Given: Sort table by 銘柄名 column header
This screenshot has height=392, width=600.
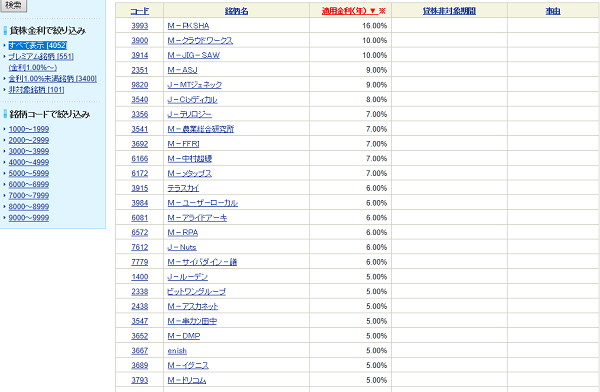Looking at the screenshot, I should tap(236, 11).
